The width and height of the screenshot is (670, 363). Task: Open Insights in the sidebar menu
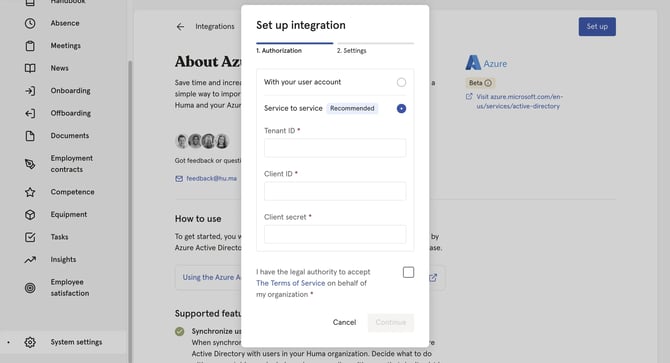point(63,260)
